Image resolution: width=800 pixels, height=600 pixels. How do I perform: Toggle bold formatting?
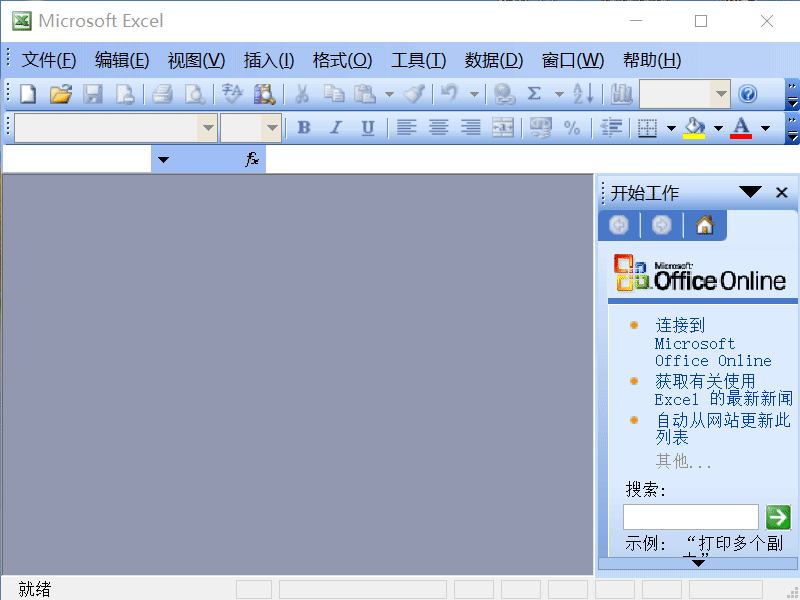[303, 128]
